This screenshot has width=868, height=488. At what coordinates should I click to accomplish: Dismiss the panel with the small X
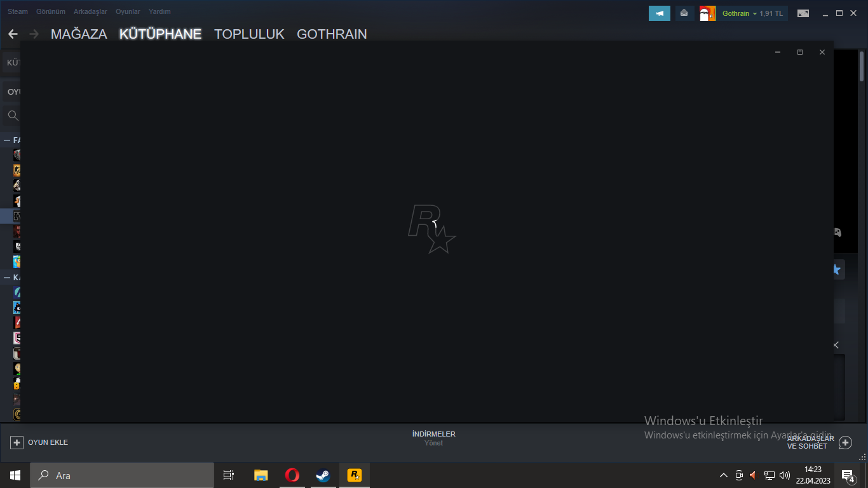click(x=836, y=345)
